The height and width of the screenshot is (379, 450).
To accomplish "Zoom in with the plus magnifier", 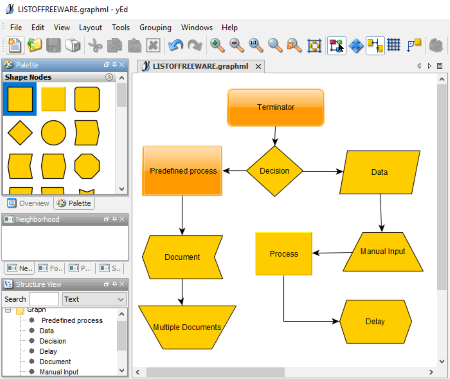I will coord(217,45).
